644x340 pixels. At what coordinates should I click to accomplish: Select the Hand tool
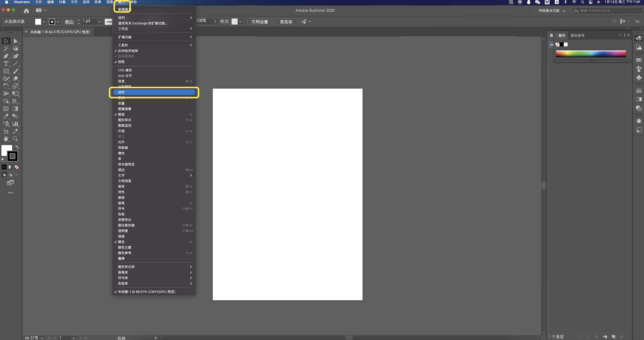tap(6, 139)
